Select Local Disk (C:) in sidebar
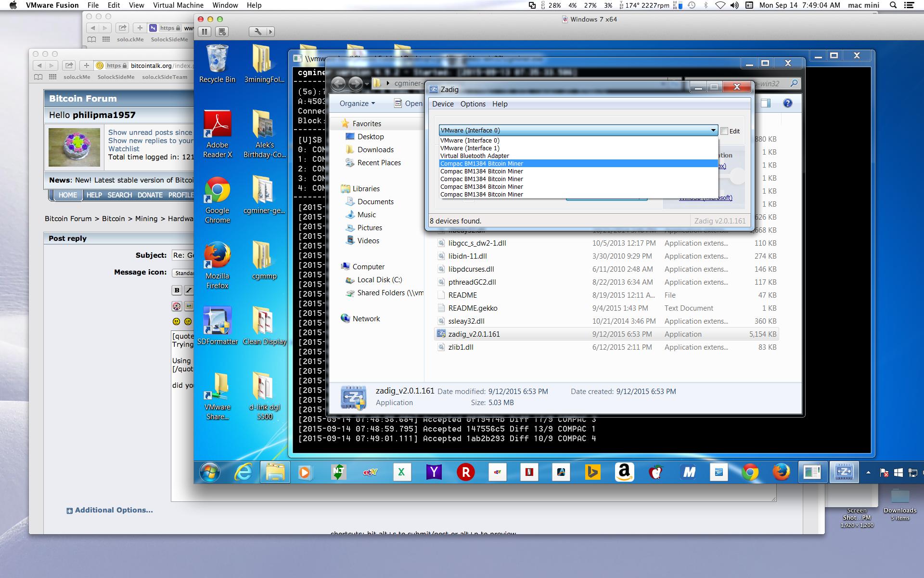 click(x=380, y=280)
